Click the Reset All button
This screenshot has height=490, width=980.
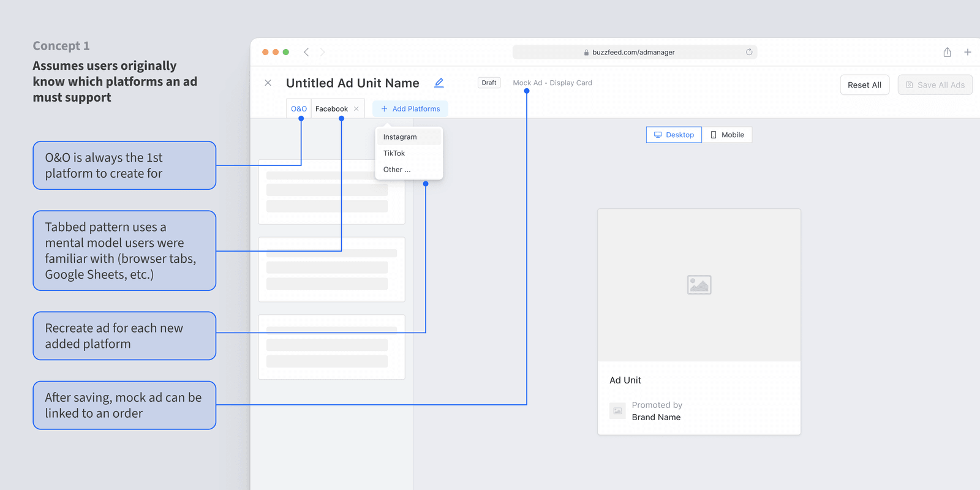[x=864, y=85]
